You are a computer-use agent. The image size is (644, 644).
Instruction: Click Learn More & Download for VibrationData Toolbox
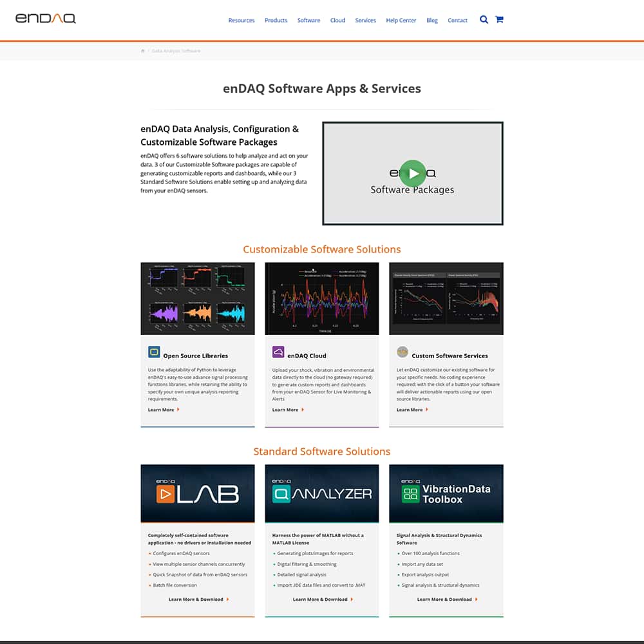(x=444, y=599)
